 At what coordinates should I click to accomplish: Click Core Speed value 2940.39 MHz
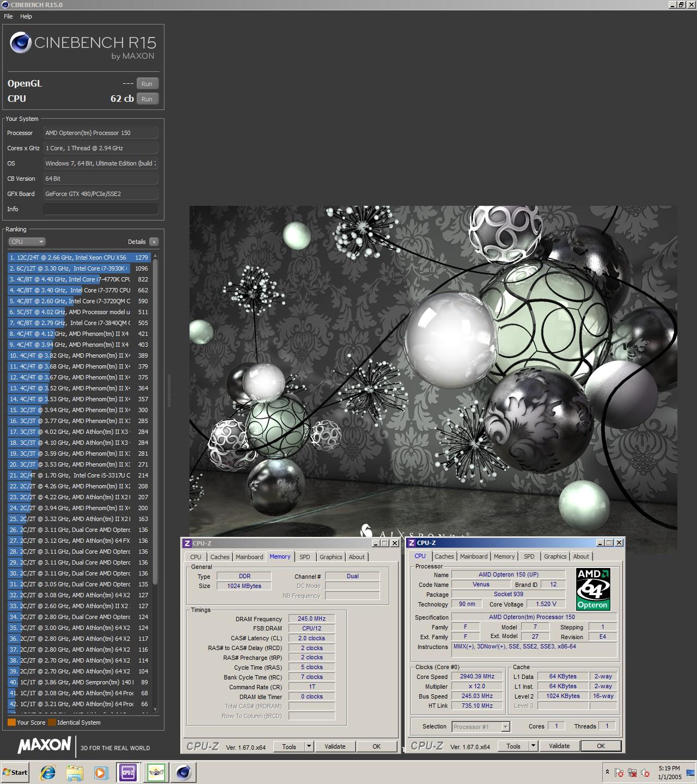pos(476,677)
